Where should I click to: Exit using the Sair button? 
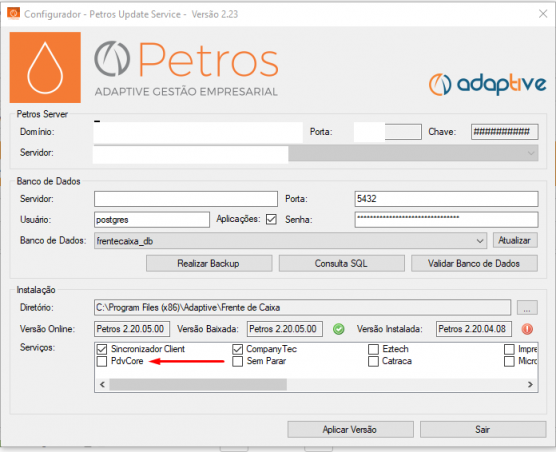(x=483, y=429)
